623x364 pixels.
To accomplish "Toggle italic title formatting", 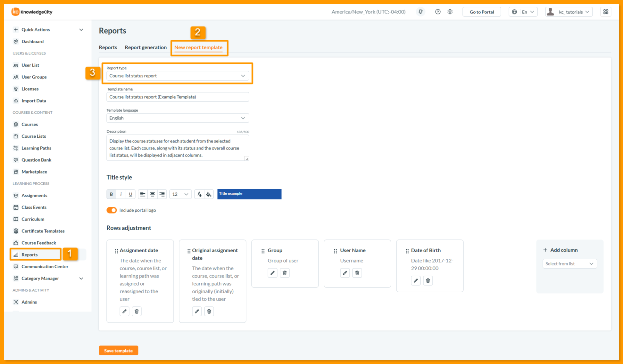I will click(121, 194).
